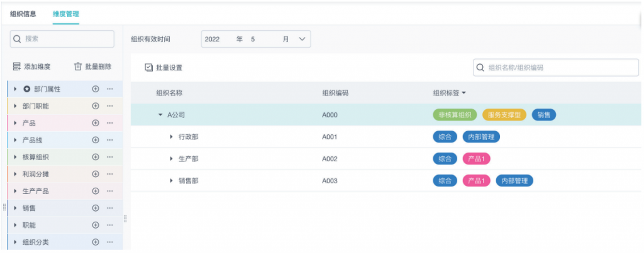Click the green 非核算组织 tag on A公司

[455, 116]
